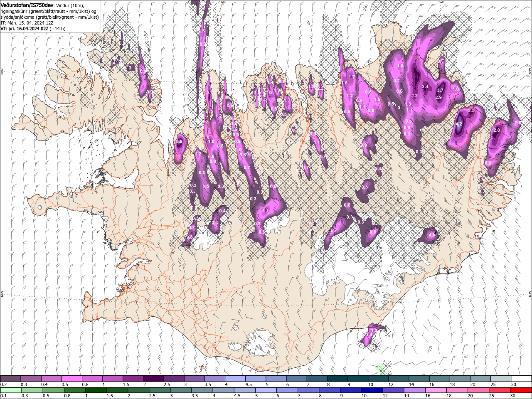Click the darkest purple 2 swatch in top legend row
The width and height of the screenshot is (532, 399).
click(153, 379)
